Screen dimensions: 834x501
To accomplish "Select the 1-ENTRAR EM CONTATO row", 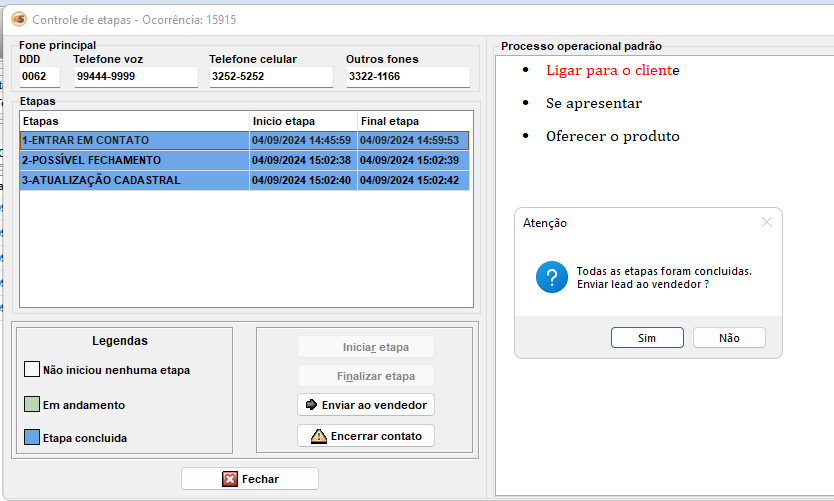I will pos(134,140).
